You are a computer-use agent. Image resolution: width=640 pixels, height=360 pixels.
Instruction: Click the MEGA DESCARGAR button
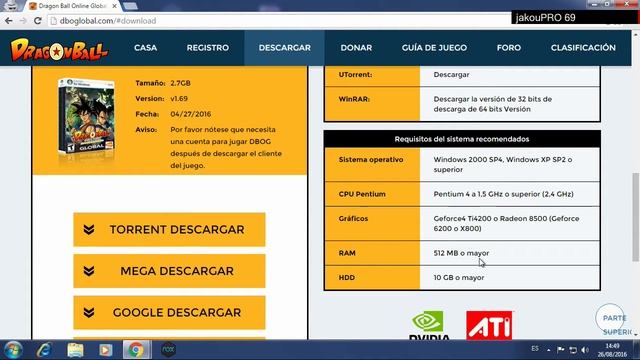pyautogui.click(x=169, y=271)
